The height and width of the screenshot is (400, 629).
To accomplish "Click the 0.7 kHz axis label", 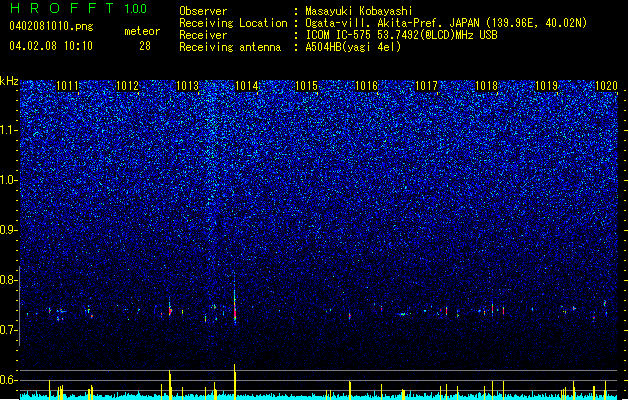I will tap(9, 330).
